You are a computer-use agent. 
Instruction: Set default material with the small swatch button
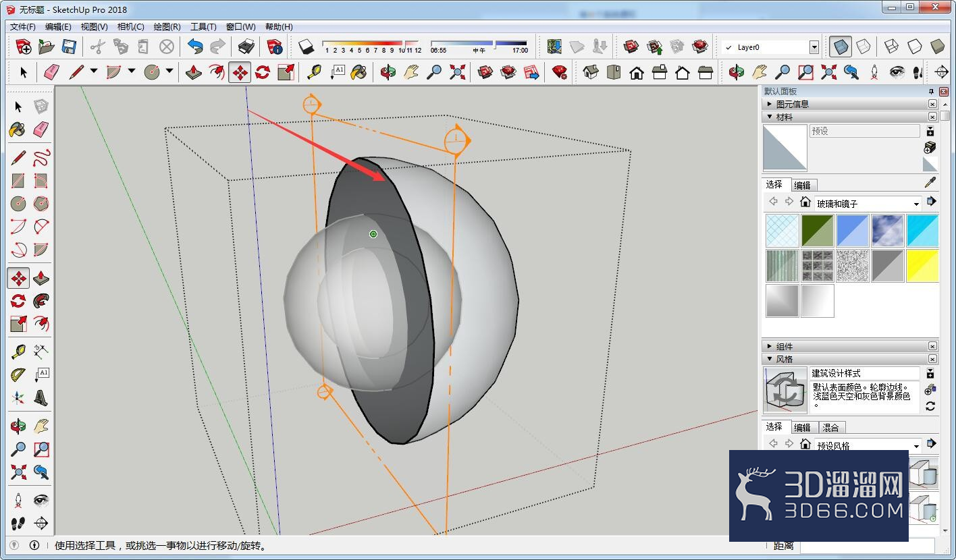tap(930, 164)
